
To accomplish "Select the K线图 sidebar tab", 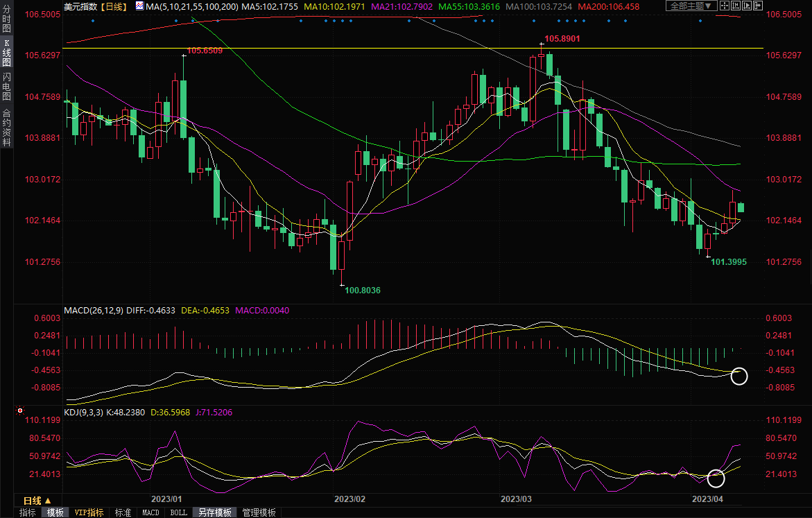I will tap(7, 53).
